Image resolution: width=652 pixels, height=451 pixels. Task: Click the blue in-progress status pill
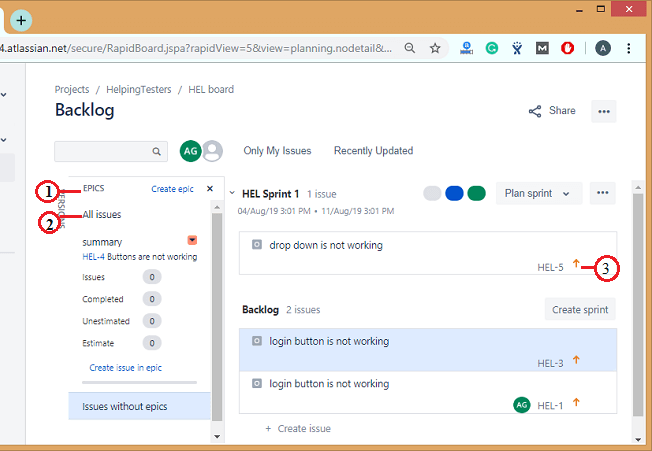point(454,193)
